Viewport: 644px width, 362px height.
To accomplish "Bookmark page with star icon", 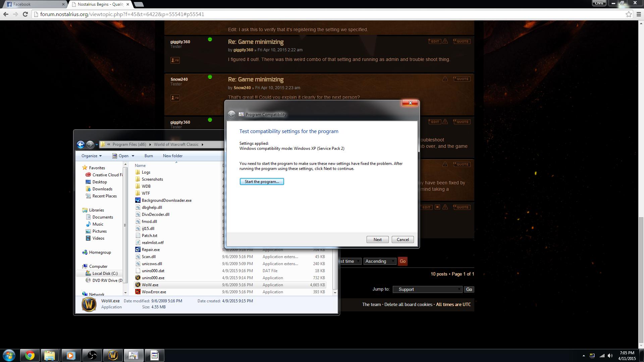I will pyautogui.click(x=629, y=14).
